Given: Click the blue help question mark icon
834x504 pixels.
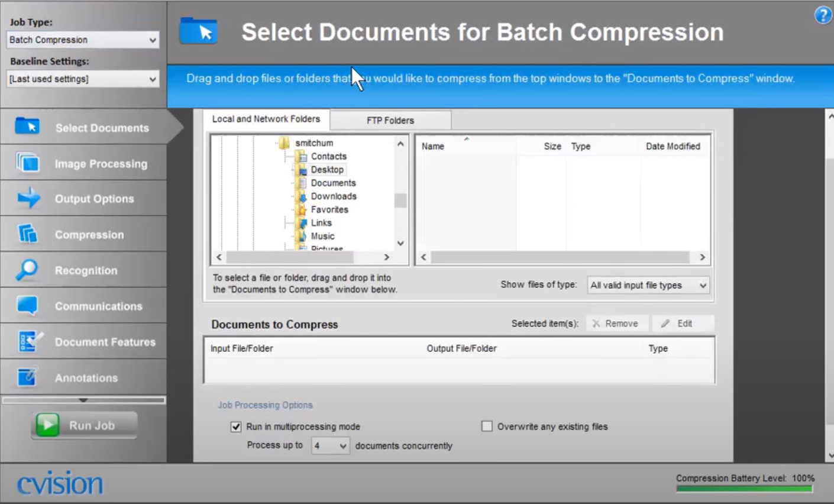Looking at the screenshot, I should click(x=823, y=15).
